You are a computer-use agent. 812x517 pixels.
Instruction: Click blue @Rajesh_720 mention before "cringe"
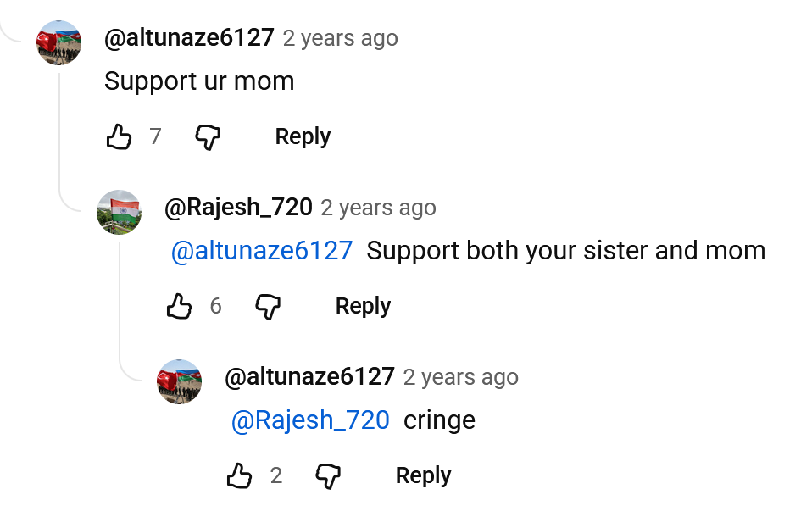[310, 420]
